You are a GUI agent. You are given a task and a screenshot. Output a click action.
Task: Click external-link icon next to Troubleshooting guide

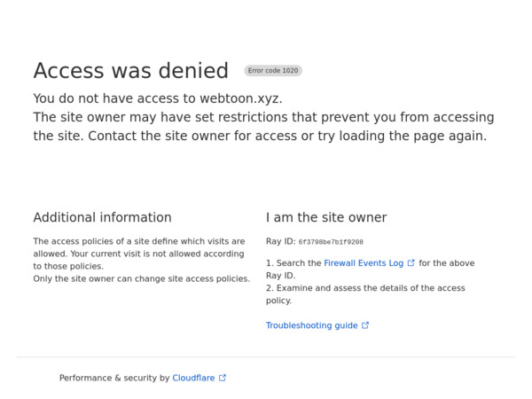pos(365,325)
